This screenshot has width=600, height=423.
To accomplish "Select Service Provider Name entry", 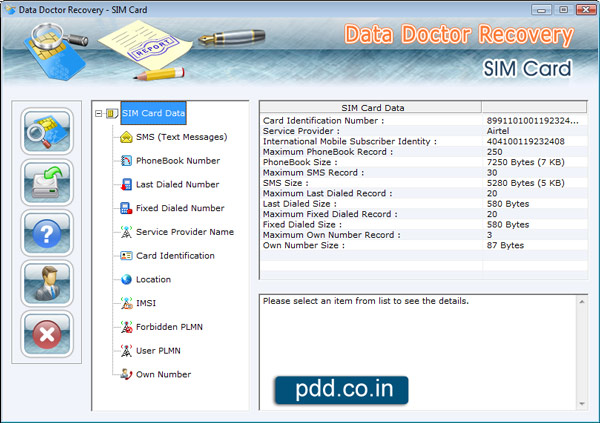I will pyautogui.click(x=185, y=232).
